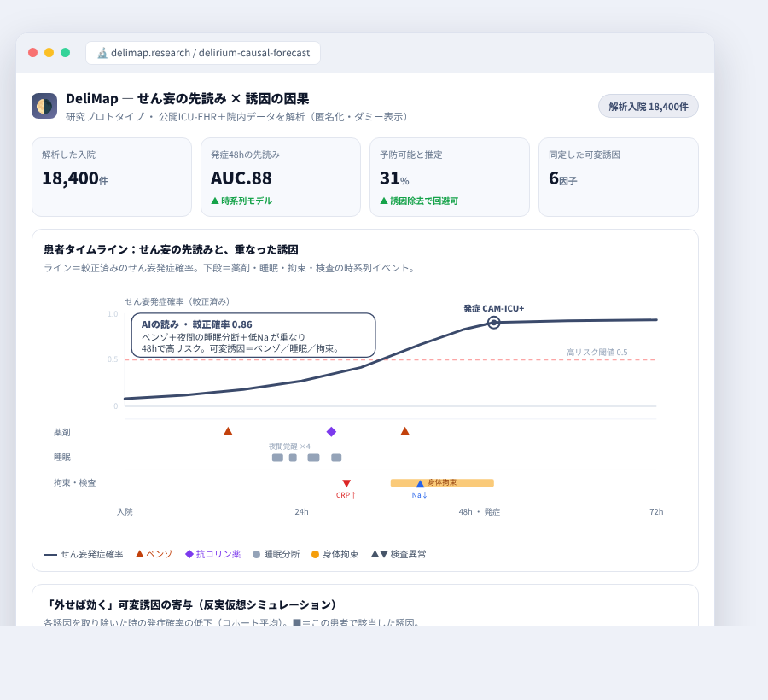Image resolution: width=768 pixels, height=700 pixels.
Task: Open the 発症48hの先読み AUC.88 card
Action: [x=281, y=177]
